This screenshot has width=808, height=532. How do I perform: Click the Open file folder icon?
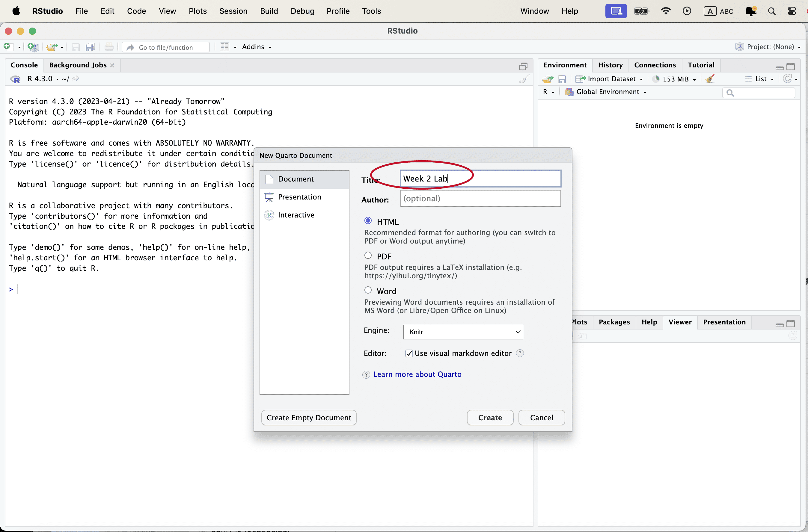[52, 47]
